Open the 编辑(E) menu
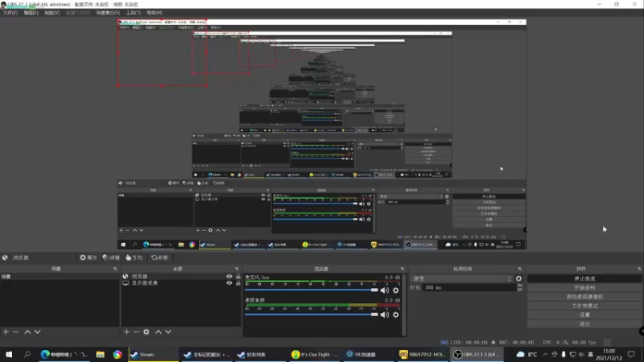The height and width of the screenshot is (362, 644). coord(31,13)
